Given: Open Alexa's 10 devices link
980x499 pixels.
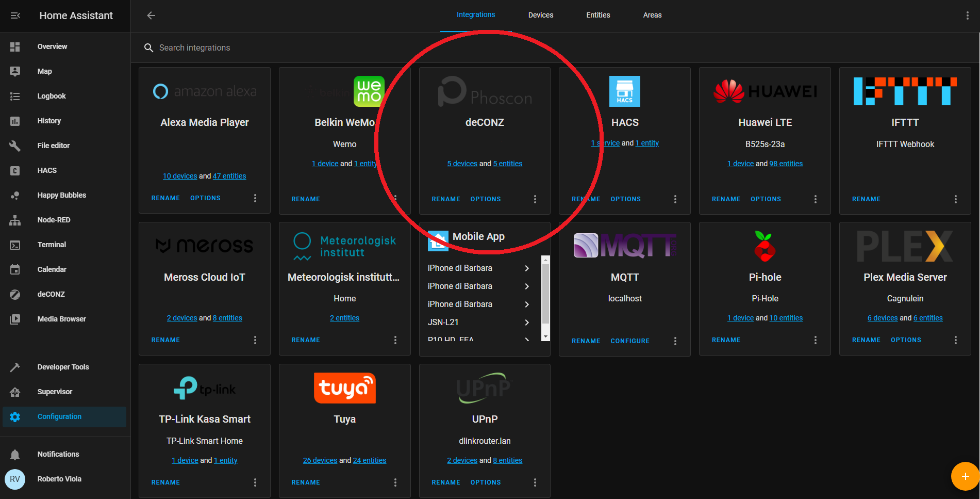Looking at the screenshot, I should pos(180,176).
